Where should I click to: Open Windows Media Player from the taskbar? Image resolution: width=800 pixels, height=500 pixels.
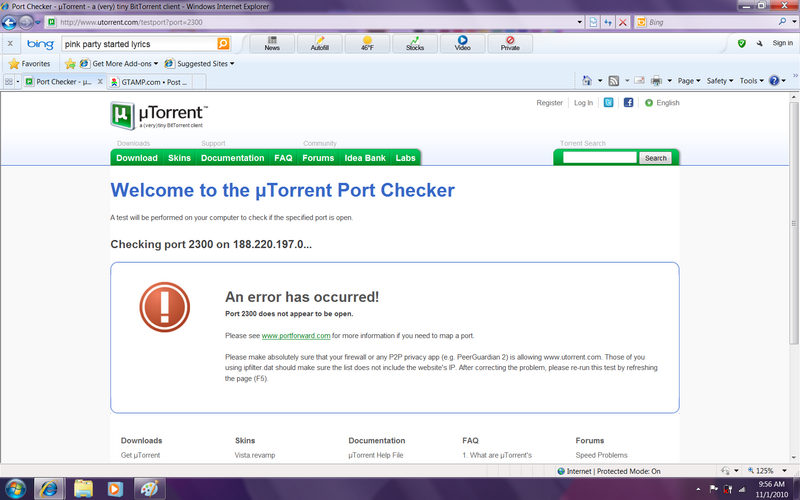pyautogui.click(x=115, y=488)
